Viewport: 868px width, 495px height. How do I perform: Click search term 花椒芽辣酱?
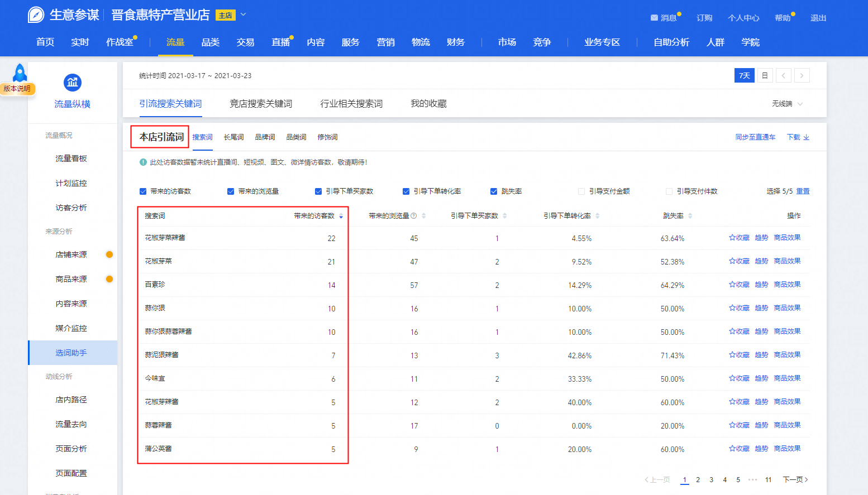(x=161, y=402)
